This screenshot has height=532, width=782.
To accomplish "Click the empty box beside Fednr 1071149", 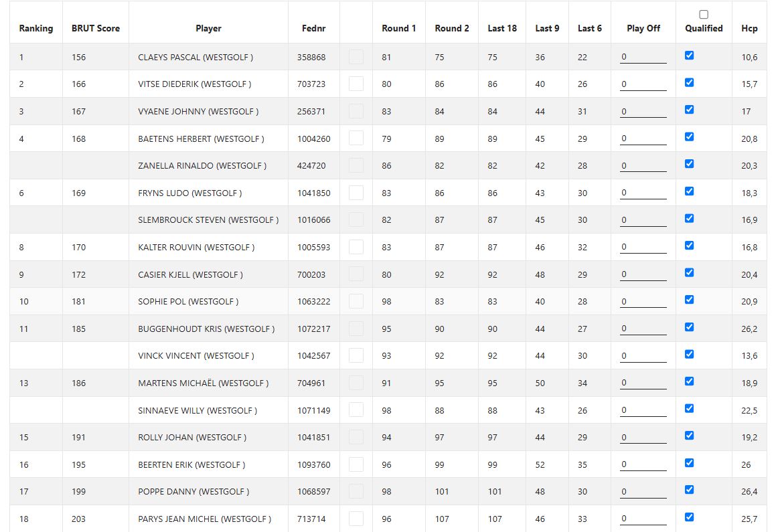I will coord(356,410).
